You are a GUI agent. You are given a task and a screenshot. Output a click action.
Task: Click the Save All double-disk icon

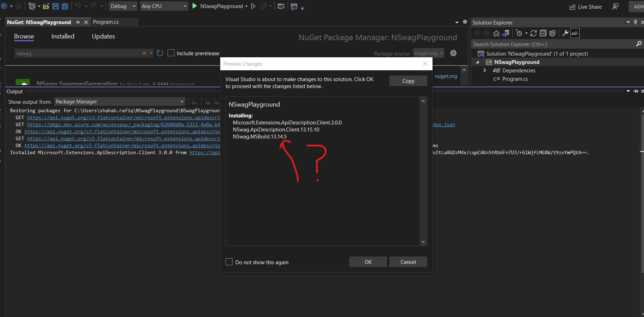tap(65, 6)
